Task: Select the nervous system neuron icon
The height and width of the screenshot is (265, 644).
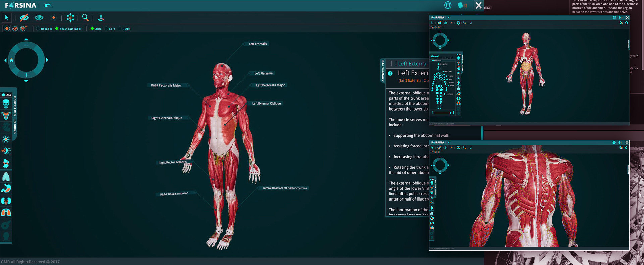Action: coord(6,139)
